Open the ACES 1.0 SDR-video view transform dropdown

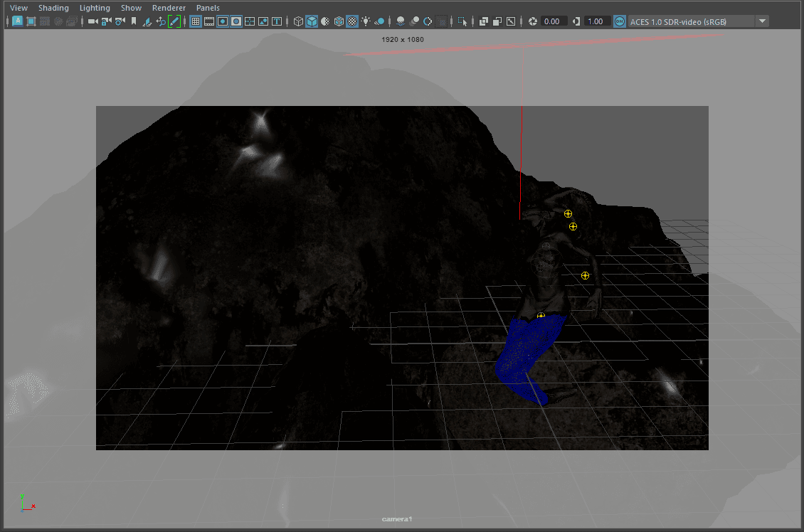[763, 21]
